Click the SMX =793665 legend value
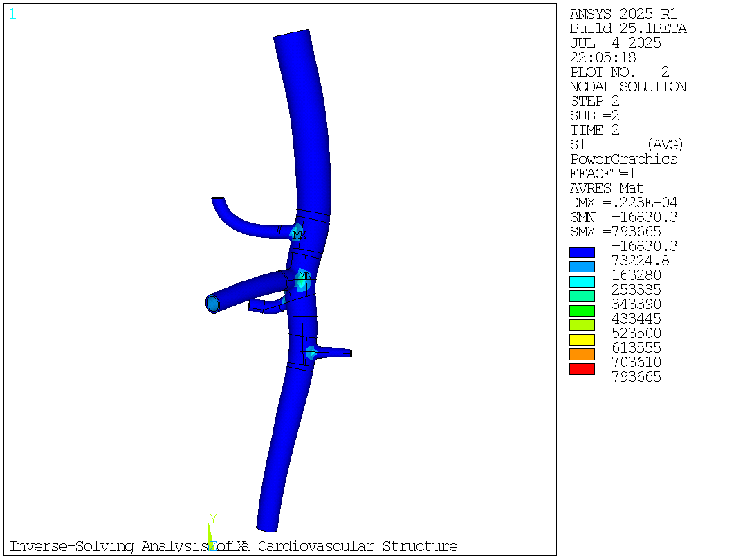This screenshot has height=560, width=745. (x=615, y=232)
